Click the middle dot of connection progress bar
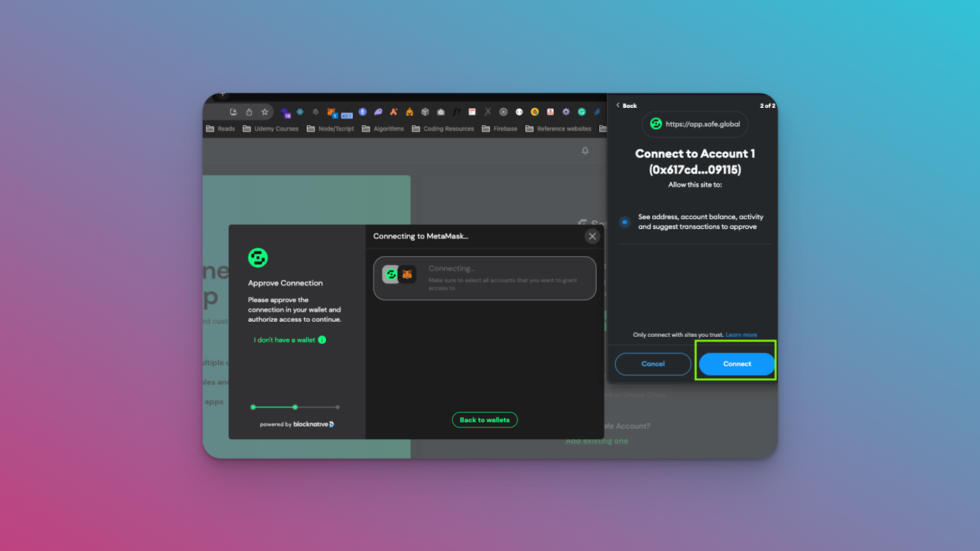 coord(295,407)
